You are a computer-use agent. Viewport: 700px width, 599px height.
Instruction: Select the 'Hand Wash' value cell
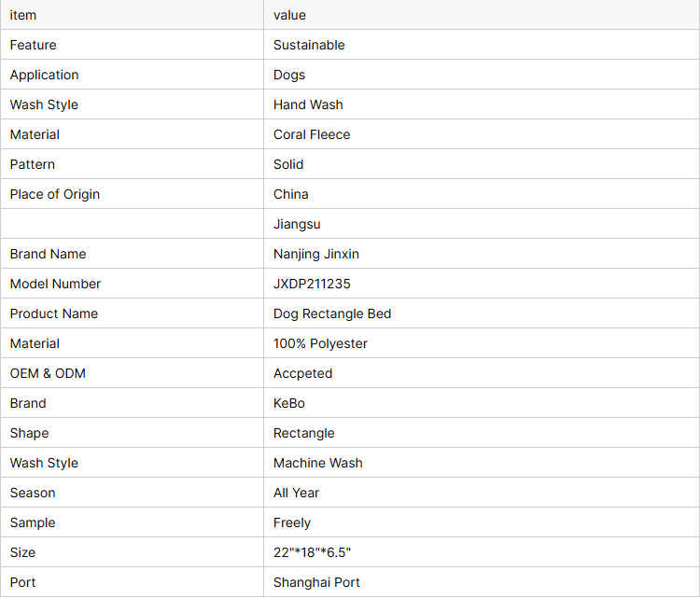482,104
